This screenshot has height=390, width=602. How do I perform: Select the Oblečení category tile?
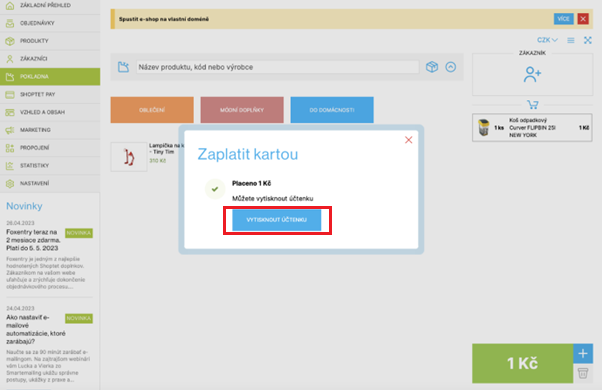pyautogui.click(x=152, y=110)
